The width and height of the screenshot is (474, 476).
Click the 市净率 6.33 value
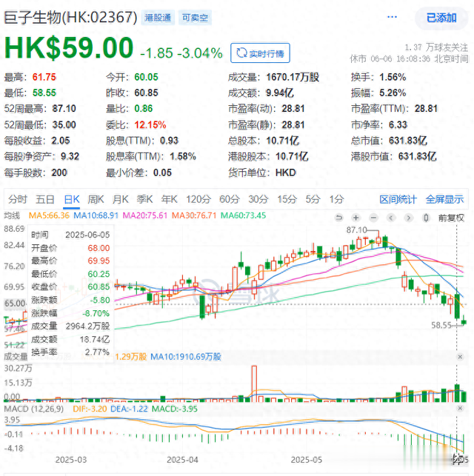point(398,125)
